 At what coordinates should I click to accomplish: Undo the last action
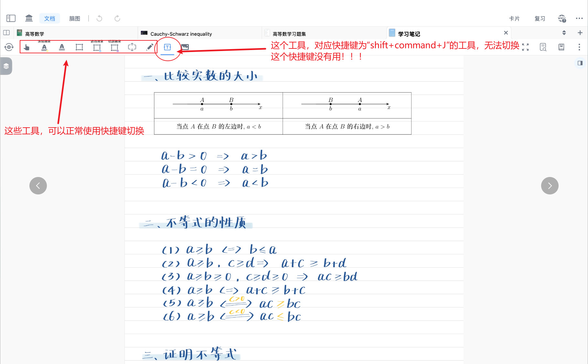(x=99, y=18)
